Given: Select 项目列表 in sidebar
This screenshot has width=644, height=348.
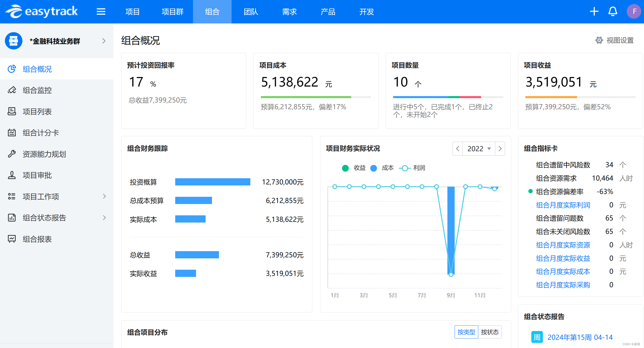Looking at the screenshot, I should [57, 111].
